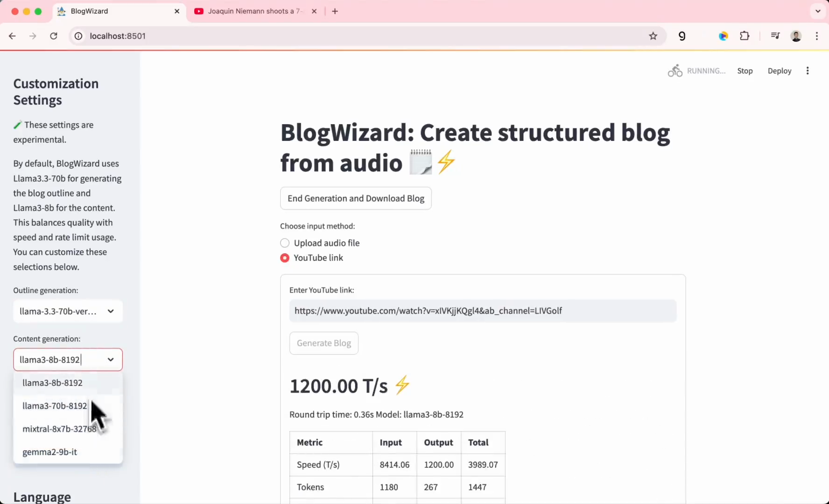Open the extensions puzzle icon
The height and width of the screenshot is (504, 829).
[745, 36]
